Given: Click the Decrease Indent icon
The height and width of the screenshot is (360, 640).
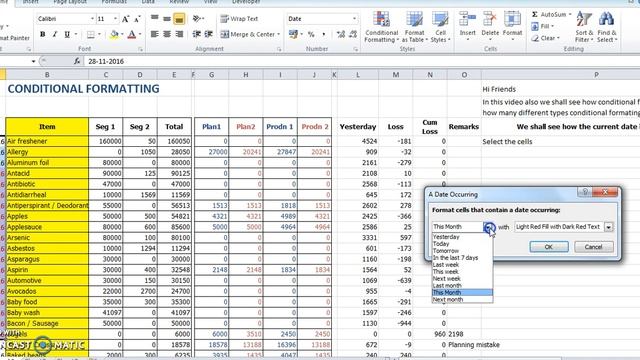Looking at the screenshot, I should click(196, 34).
